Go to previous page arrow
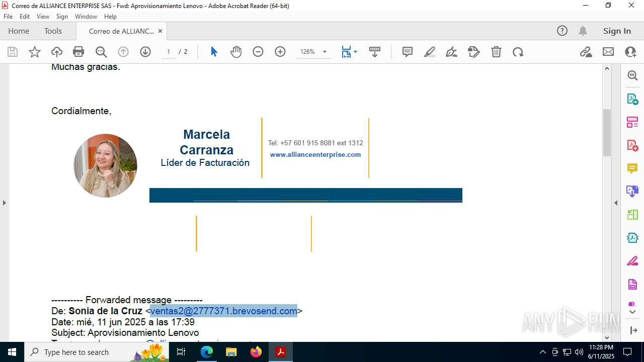The image size is (644, 362). [123, 52]
